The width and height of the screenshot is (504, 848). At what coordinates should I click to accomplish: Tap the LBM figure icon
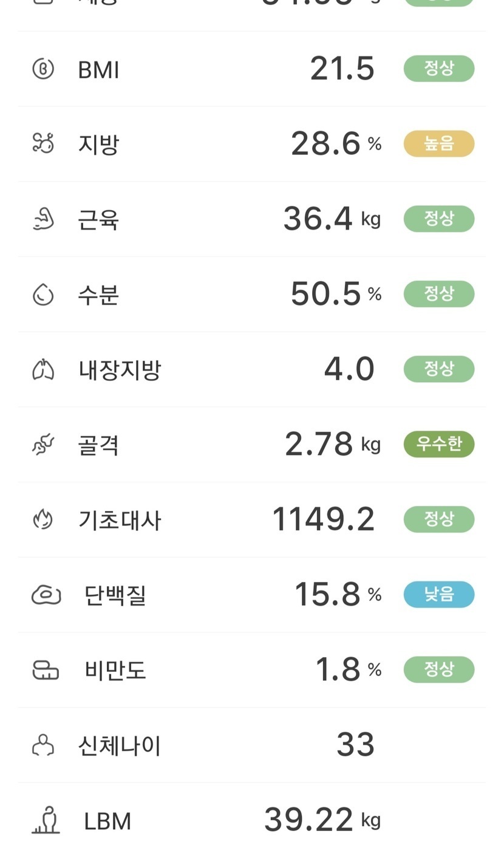coord(46,820)
